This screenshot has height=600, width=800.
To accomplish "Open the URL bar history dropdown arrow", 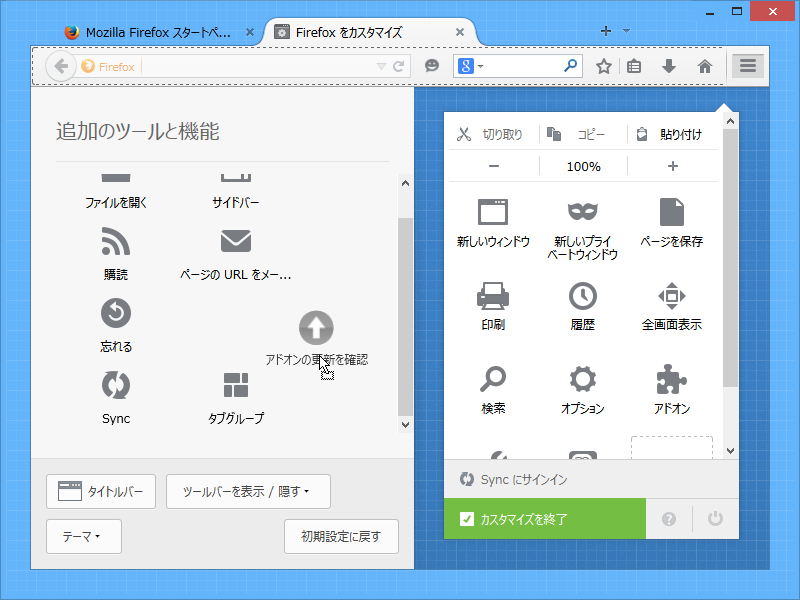I will (x=381, y=66).
